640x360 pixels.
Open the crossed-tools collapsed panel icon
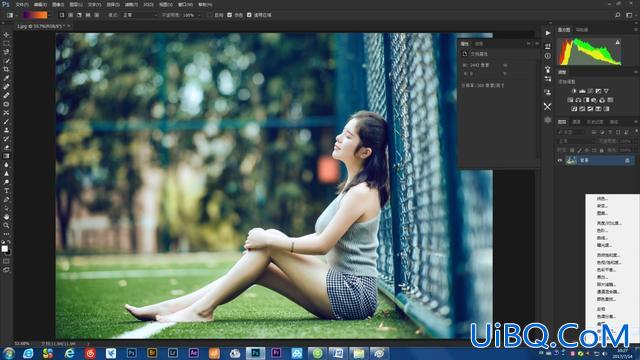[x=548, y=107]
